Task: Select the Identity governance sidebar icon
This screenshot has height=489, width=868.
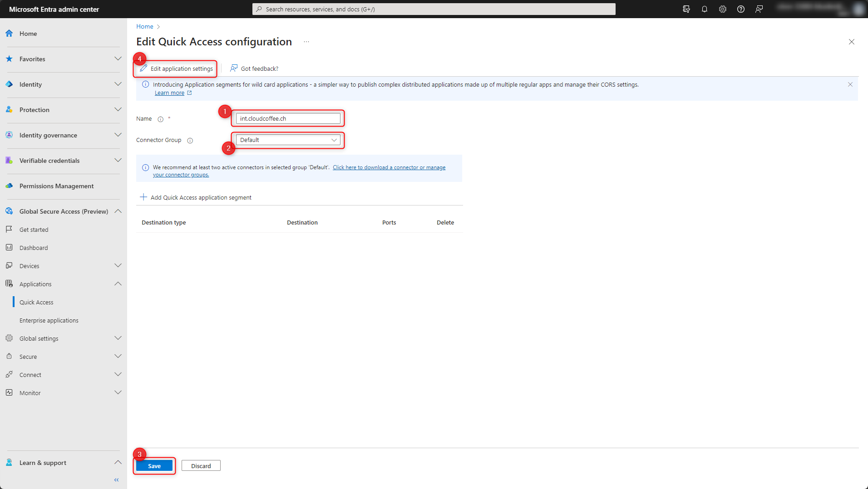Action: 9,135
